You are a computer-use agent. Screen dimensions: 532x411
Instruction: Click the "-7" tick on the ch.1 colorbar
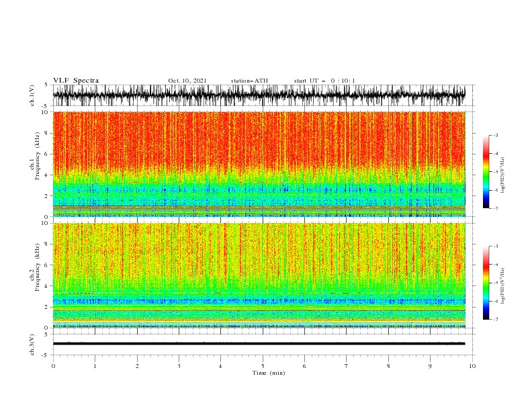495,208
